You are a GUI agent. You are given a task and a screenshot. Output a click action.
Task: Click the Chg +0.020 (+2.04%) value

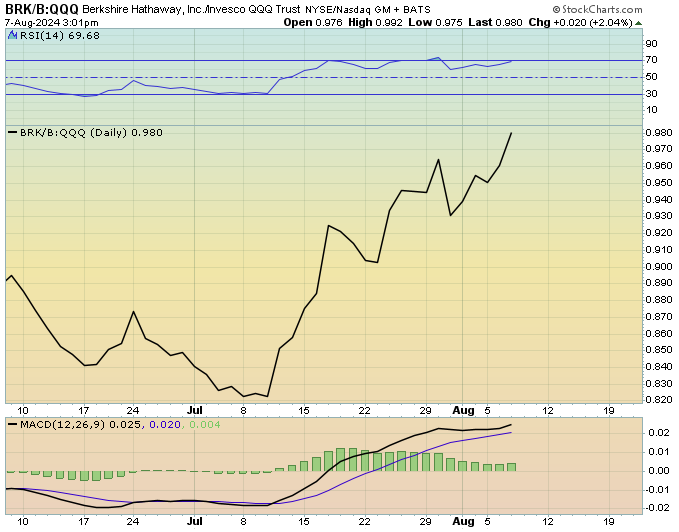(x=580, y=23)
